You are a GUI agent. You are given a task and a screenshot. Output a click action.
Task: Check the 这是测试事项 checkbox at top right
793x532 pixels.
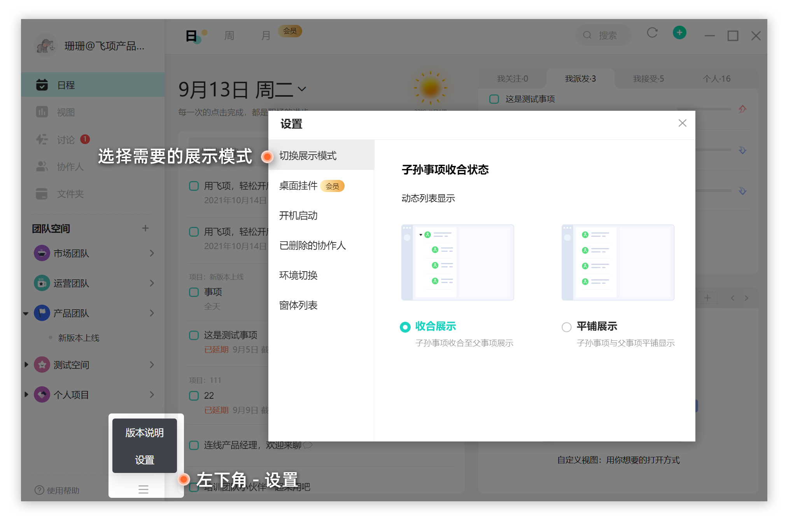click(x=494, y=99)
